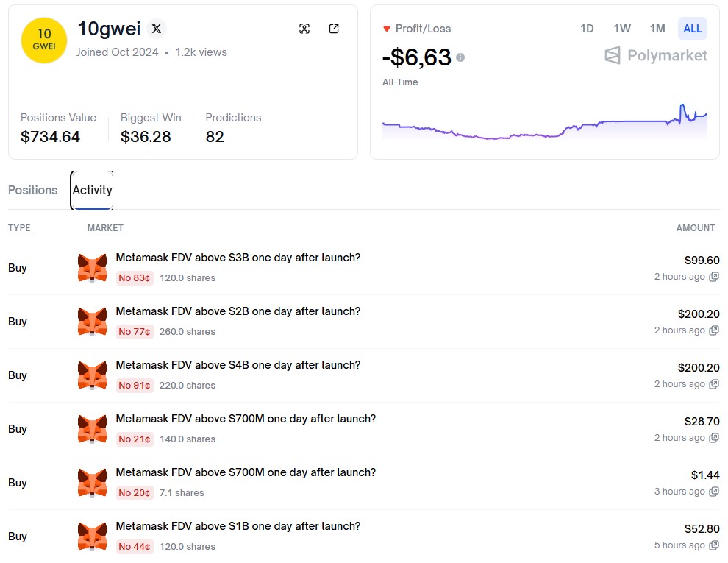Viewport: 728px width, 563px height.
Task: Open Metamask FDV above $3B market
Action: (x=238, y=258)
